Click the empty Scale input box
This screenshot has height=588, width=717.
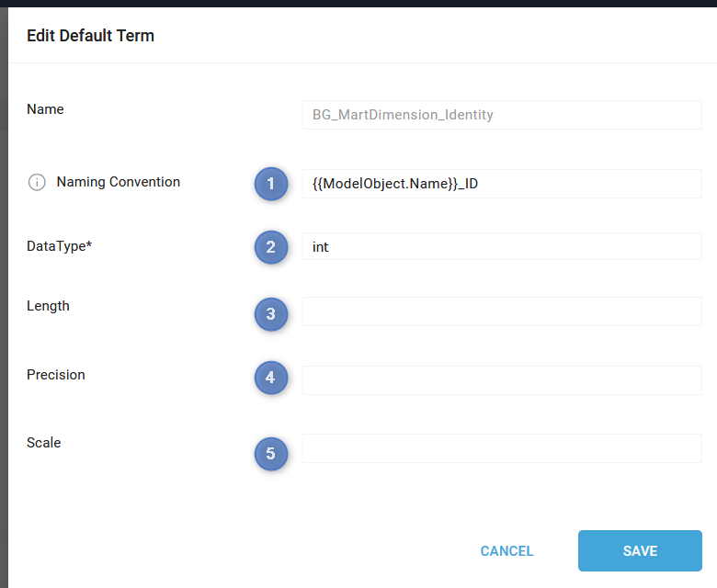point(502,448)
